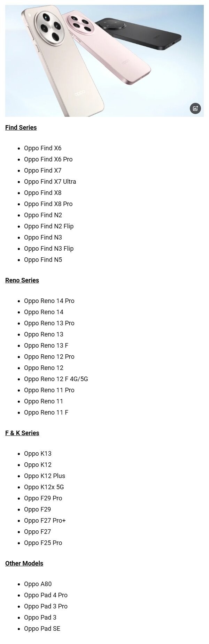The image size is (209, 644).
Task: Select Oppo Find X7 Ultra list item
Action: [50, 182]
